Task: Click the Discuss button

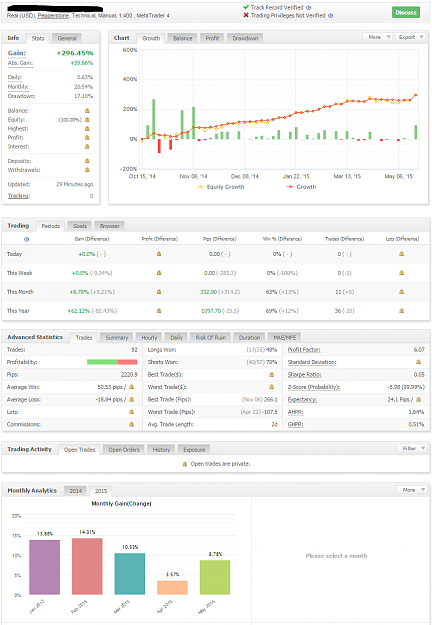Action: 406,12
